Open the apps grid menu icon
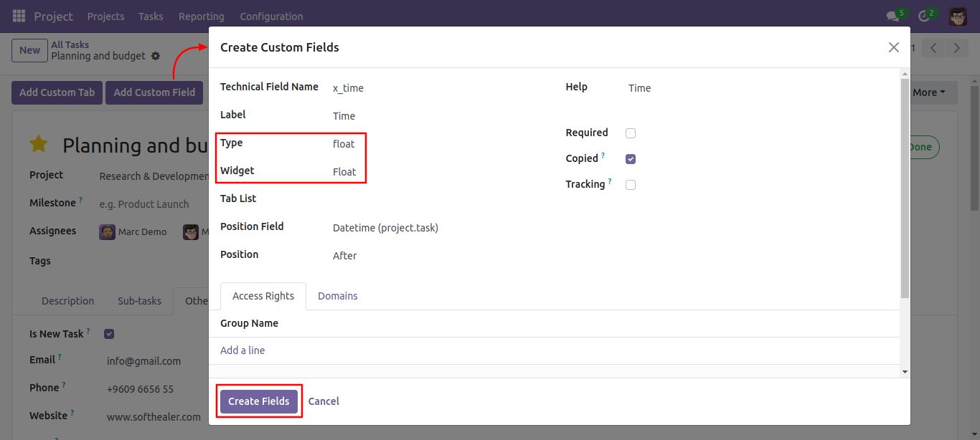The height and width of the screenshot is (440, 980). point(19,16)
